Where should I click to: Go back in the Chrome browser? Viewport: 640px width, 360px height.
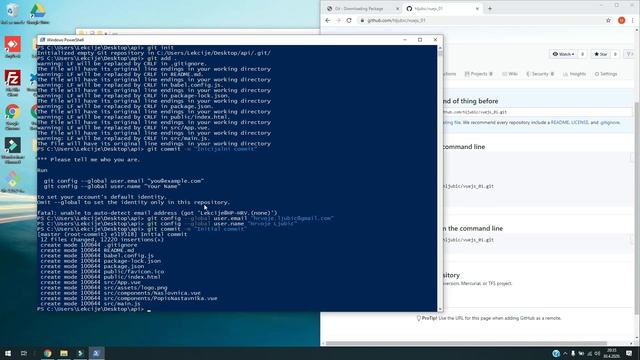point(327,20)
